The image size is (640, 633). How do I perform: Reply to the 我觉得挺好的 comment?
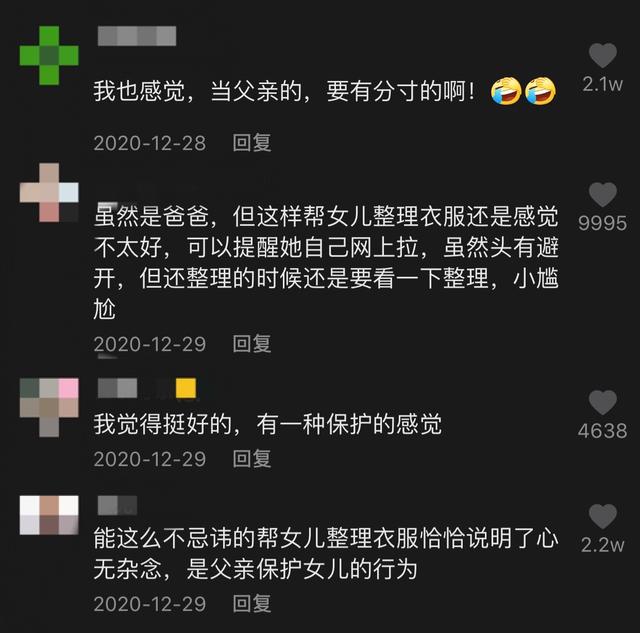252,459
